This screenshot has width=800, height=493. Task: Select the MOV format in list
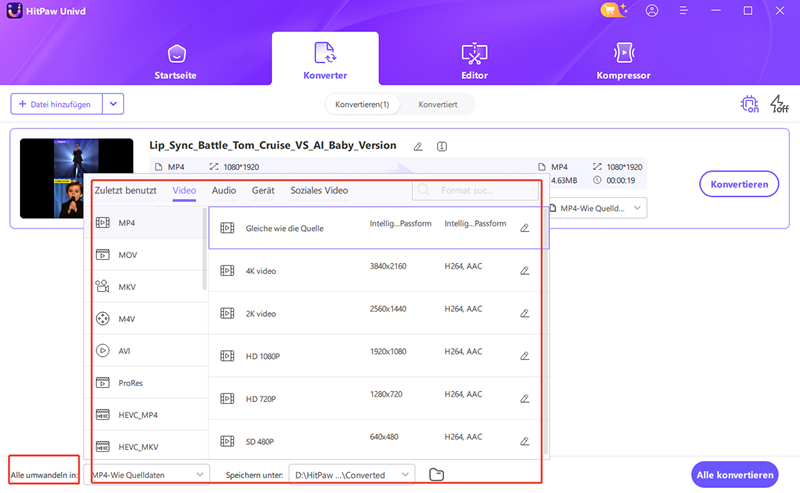pos(128,255)
